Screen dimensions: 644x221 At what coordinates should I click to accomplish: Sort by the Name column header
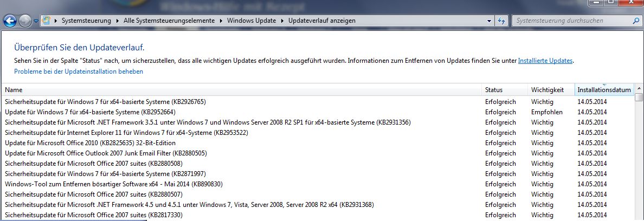pos(242,90)
